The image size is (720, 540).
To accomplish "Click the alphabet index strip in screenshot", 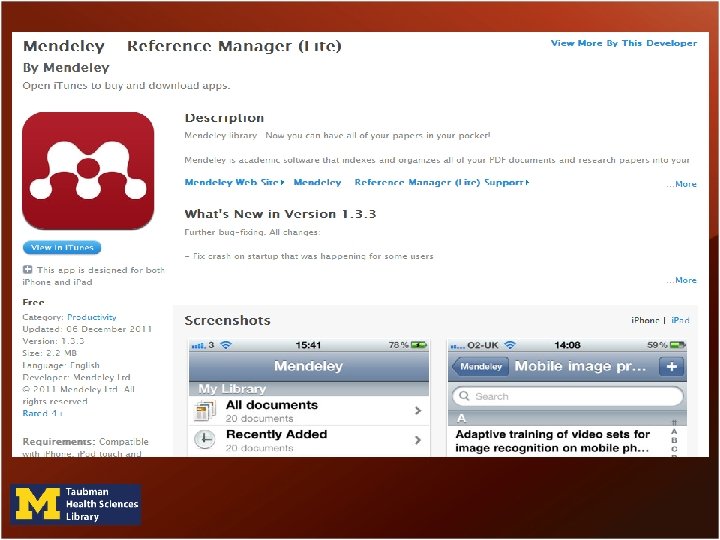I will tap(674, 439).
